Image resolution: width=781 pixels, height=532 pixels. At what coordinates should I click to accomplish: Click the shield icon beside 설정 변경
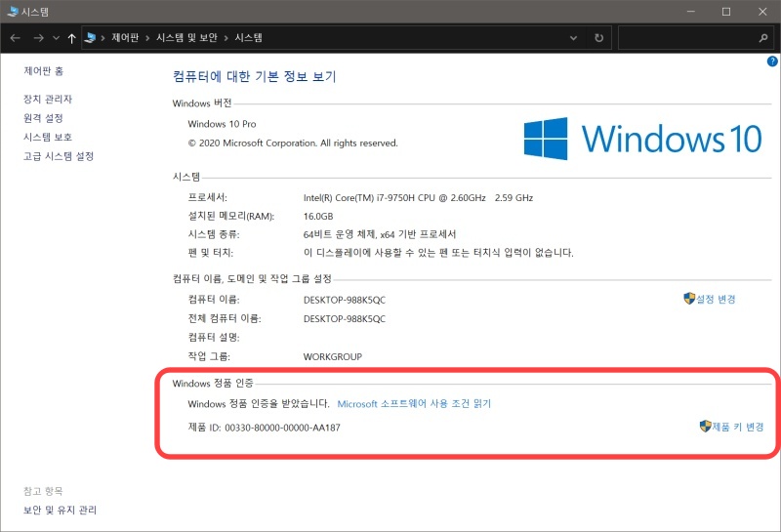coord(689,299)
